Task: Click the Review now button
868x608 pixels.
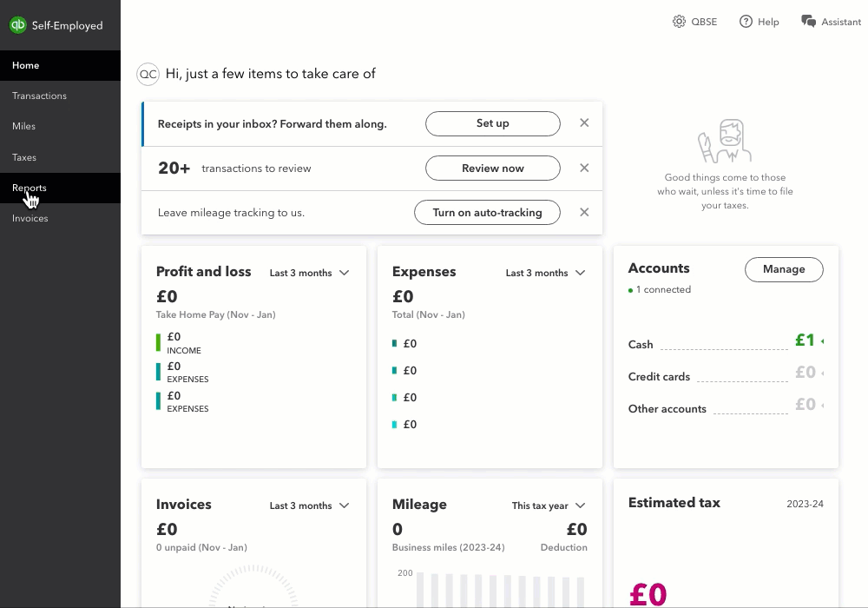Action: coord(493,168)
